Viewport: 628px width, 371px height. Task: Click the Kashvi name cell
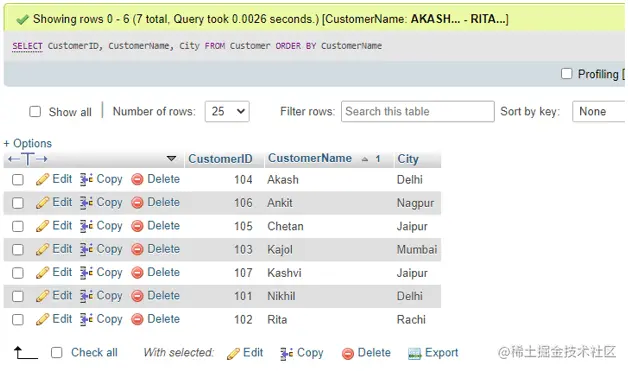pyautogui.click(x=284, y=273)
